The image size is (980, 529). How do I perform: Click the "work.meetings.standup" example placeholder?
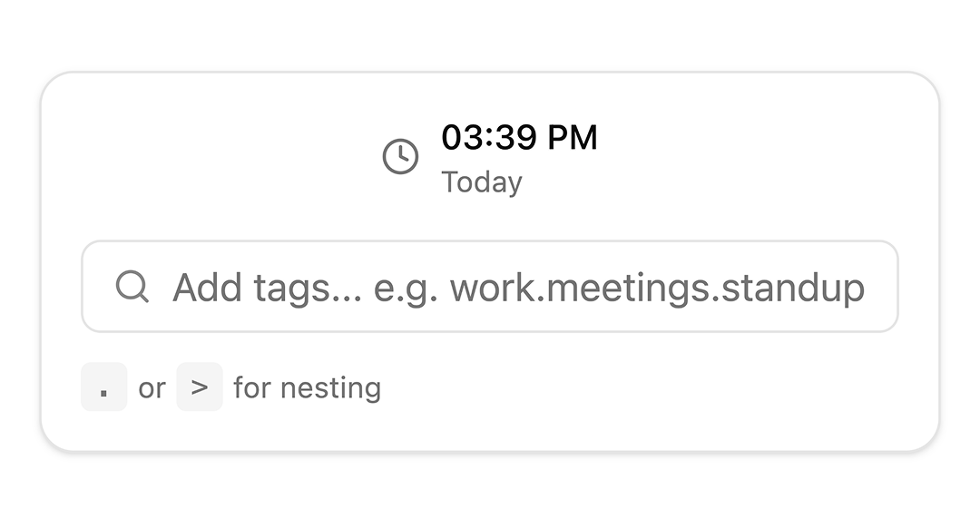[x=657, y=289]
